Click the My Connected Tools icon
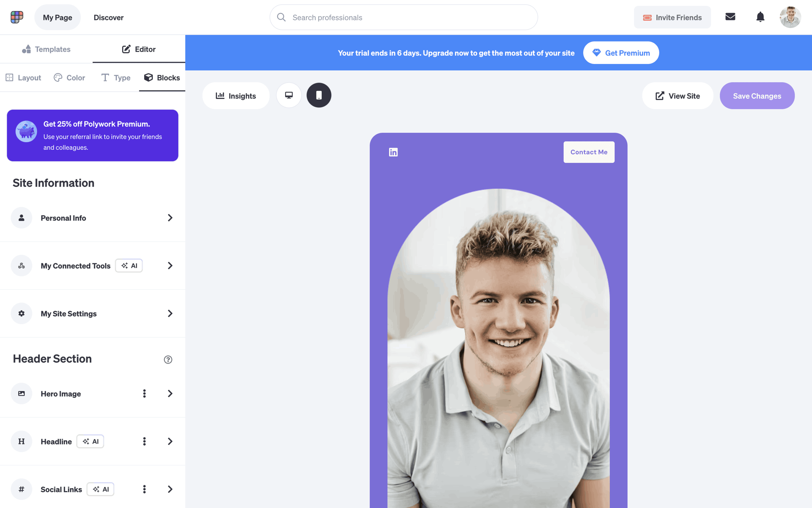The height and width of the screenshot is (508, 812). coord(22,265)
